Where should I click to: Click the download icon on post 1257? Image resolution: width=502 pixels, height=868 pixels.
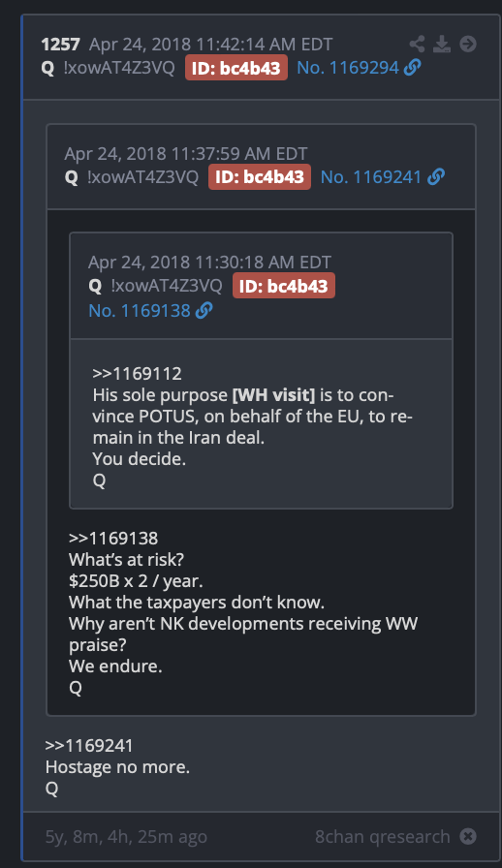pyautogui.click(x=442, y=44)
